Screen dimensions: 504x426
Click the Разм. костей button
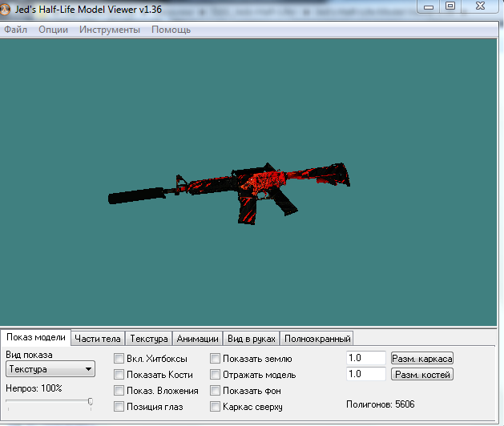coord(422,374)
